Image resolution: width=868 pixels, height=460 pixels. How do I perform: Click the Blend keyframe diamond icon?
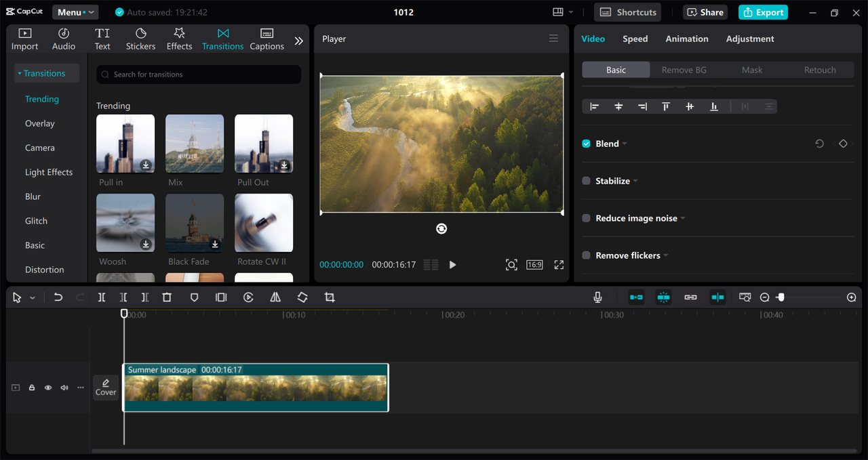(x=843, y=144)
